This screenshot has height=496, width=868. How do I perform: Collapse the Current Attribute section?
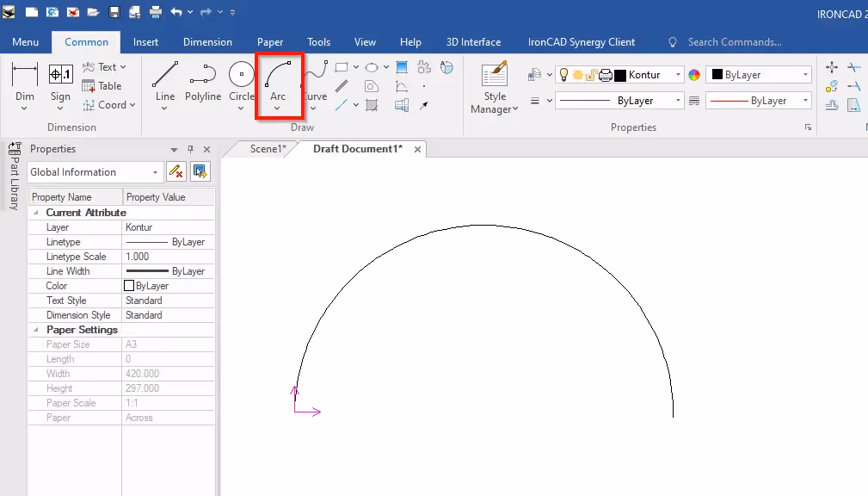[36, 213]
